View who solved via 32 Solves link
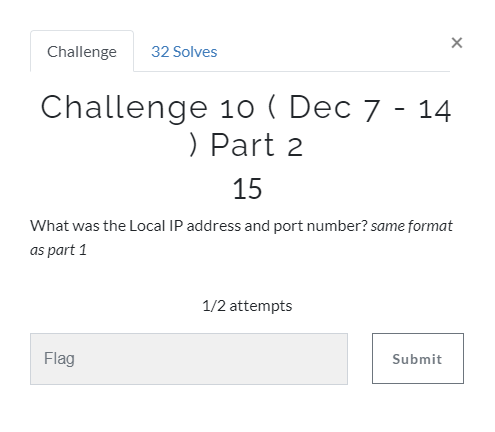Screen dimensions: 495x432 coord(184,52)
